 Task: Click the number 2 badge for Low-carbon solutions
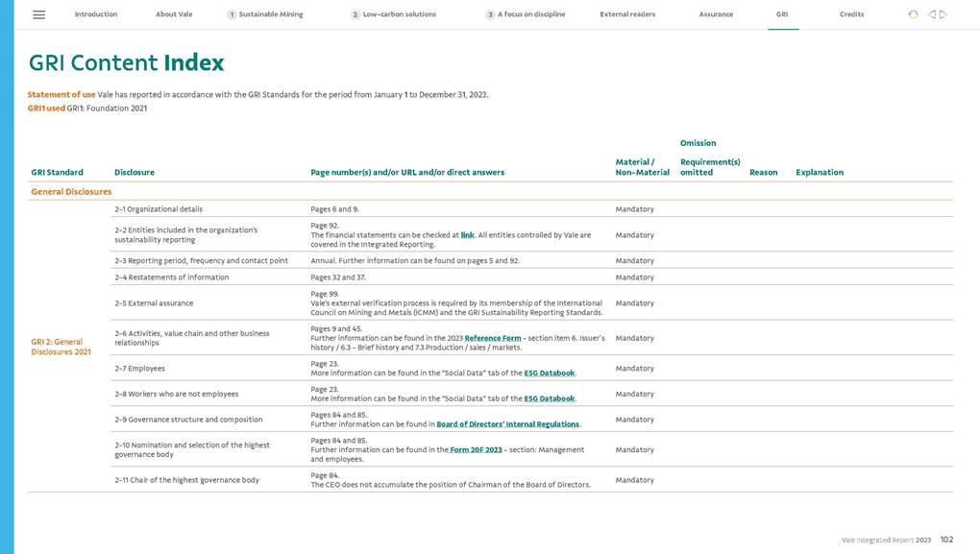coord(355,14)
